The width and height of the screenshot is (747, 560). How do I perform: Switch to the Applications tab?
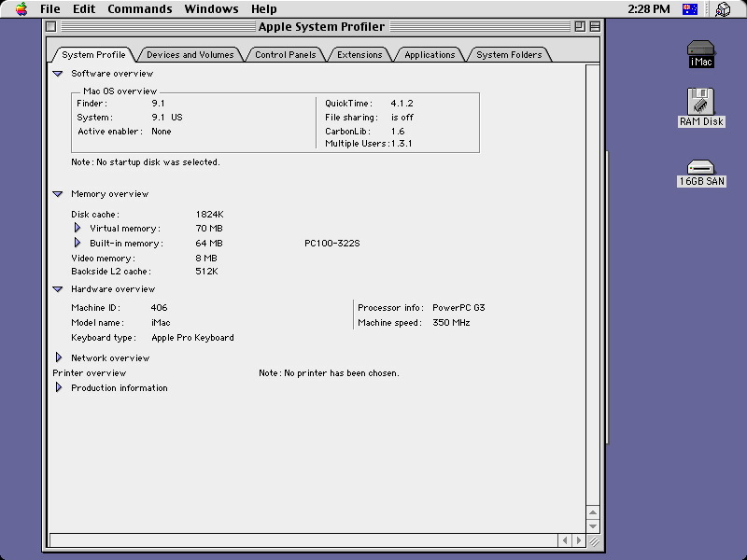(x=430, y=55)
